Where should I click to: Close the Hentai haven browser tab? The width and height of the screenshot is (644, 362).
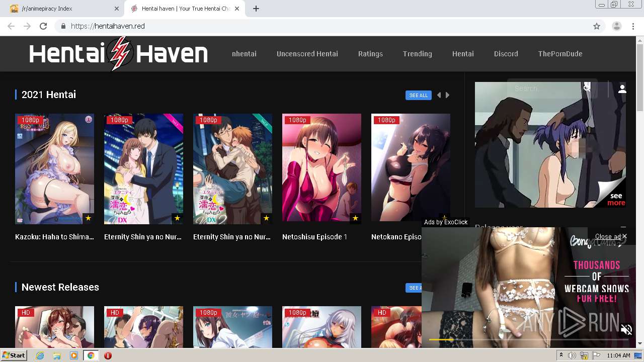coord(237,9)
